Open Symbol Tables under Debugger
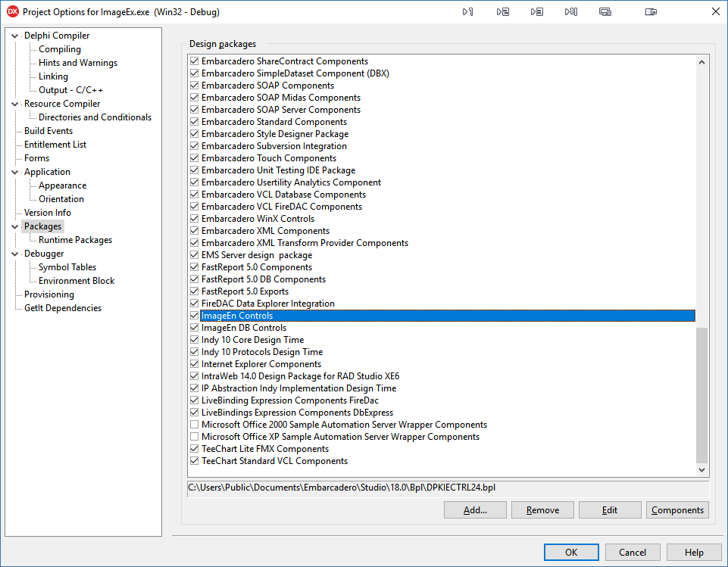 [x=67, y=267]
